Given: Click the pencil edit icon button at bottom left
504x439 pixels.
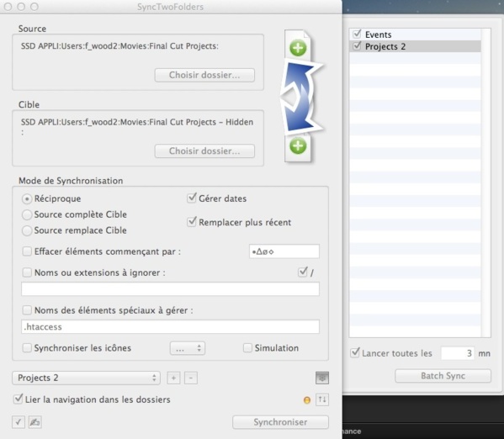Looking at the screenshot, I should [34, 422].
